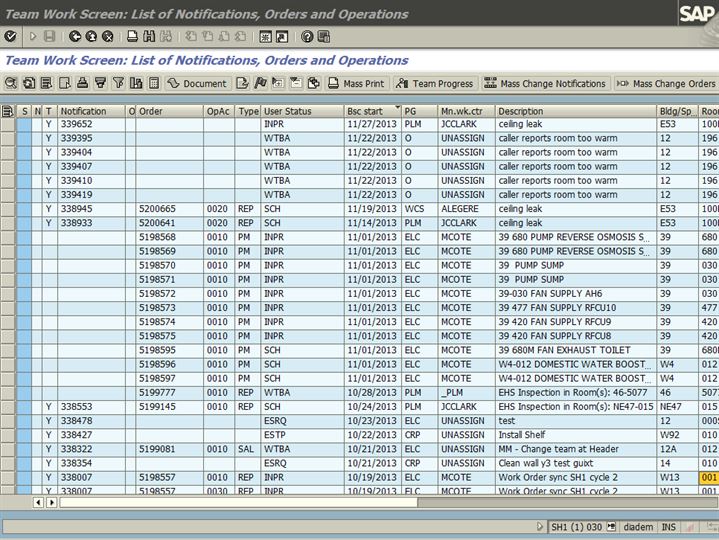Image resolution: width=719 pixels, height=540 pixels.
Task: Click the Find binoculars icon
Action: tap(150, 36)
